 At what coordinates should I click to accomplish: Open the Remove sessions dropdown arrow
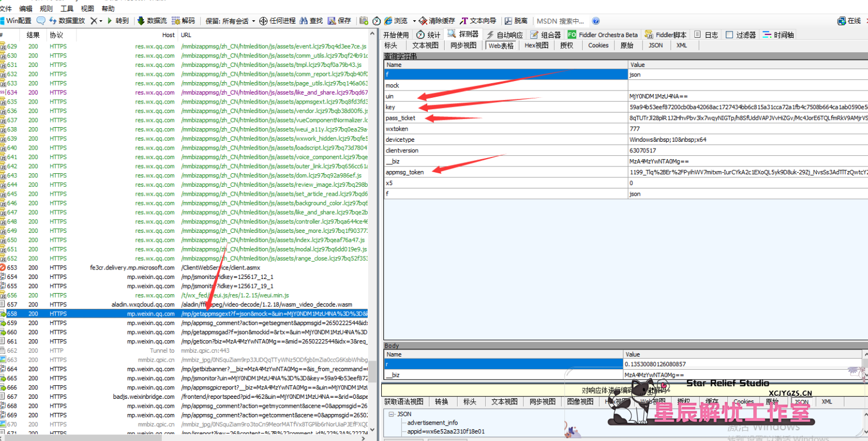click(101, 21)
